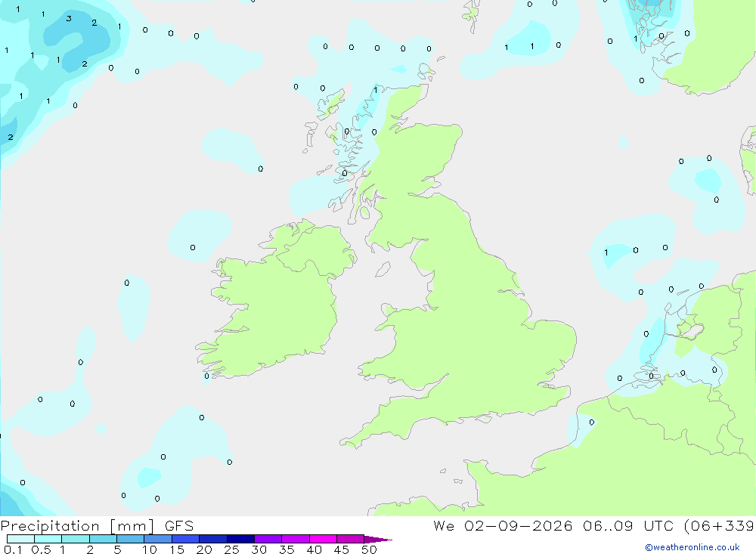The width and height of the screenshot is (756, 554).
Task: Click the '50' legend scale label
Action: tap(369, 549)
